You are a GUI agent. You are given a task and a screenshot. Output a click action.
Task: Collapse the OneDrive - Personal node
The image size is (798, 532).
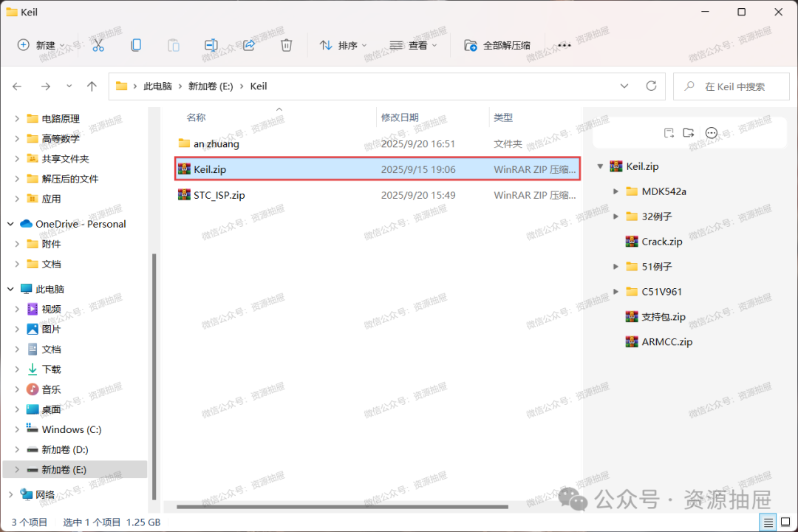[10, 224]
